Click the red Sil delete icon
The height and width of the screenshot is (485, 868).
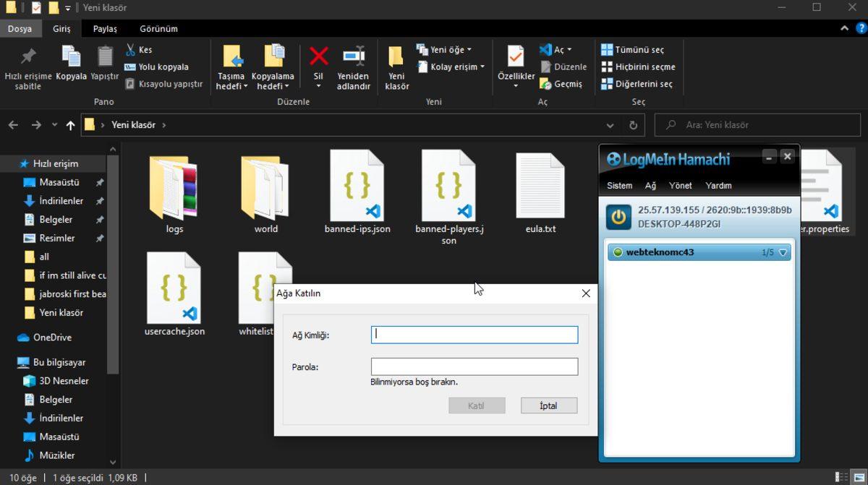(x=318, y=57)
